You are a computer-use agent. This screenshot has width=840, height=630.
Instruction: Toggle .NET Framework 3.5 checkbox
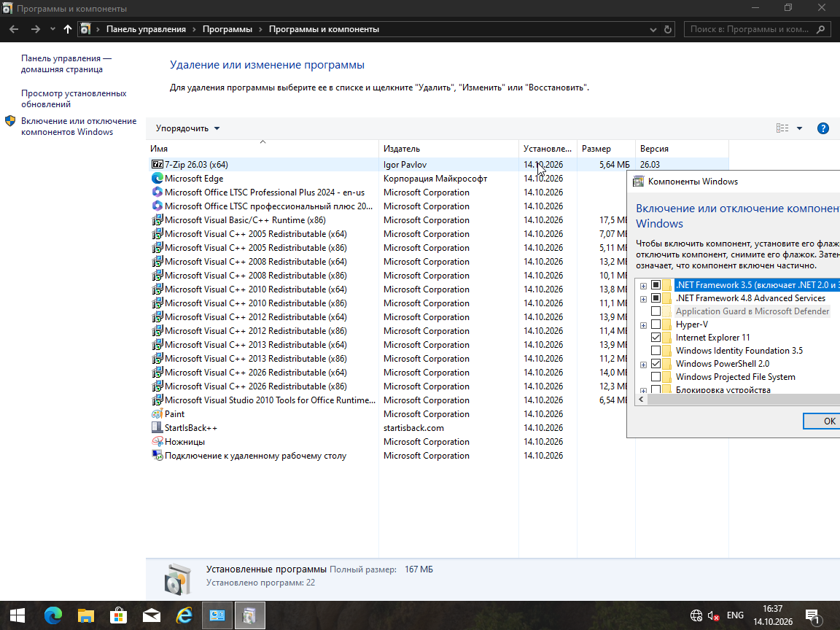click(x=656, y=285)
